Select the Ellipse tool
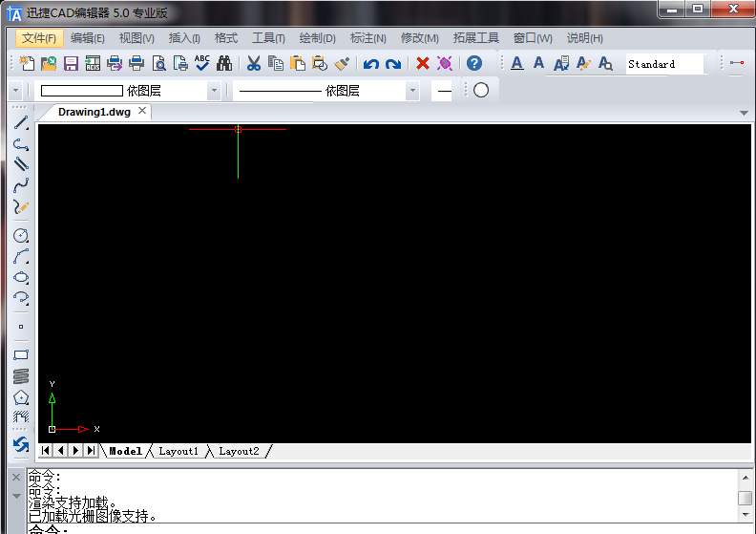This screenshot has width=756, height=534. tap(21, 277)
